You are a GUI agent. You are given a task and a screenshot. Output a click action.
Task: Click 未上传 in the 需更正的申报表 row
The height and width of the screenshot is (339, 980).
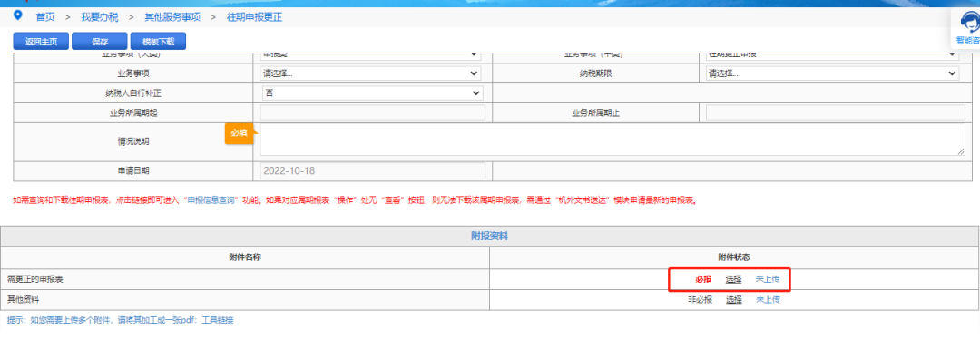[768, 280]
